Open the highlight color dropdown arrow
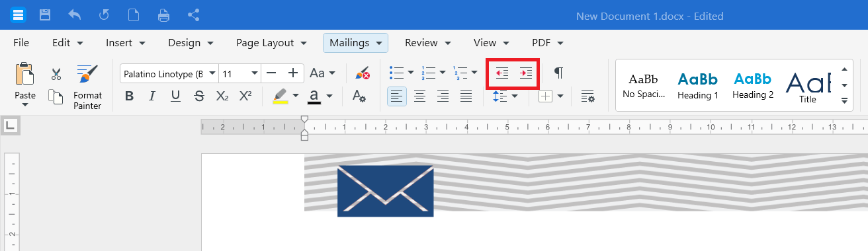The width and height of the screenshot is (868, 251). (296, 96)
